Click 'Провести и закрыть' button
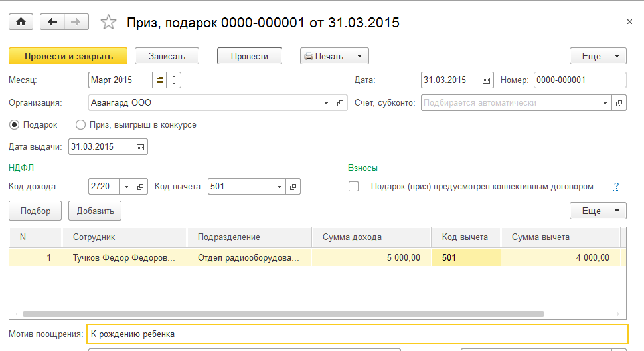 coord(68,56)
